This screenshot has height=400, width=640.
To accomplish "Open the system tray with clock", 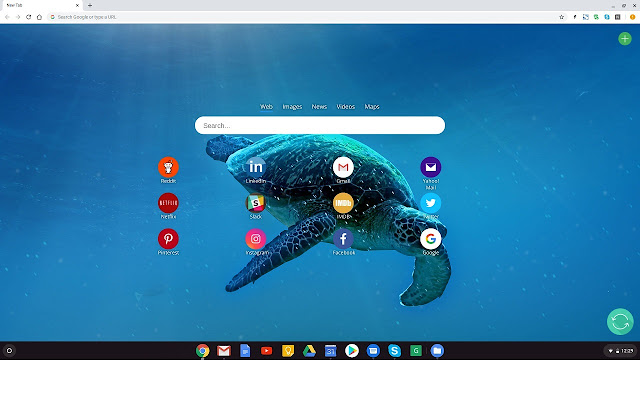I will pyautogui.click(x=620, y=351).
